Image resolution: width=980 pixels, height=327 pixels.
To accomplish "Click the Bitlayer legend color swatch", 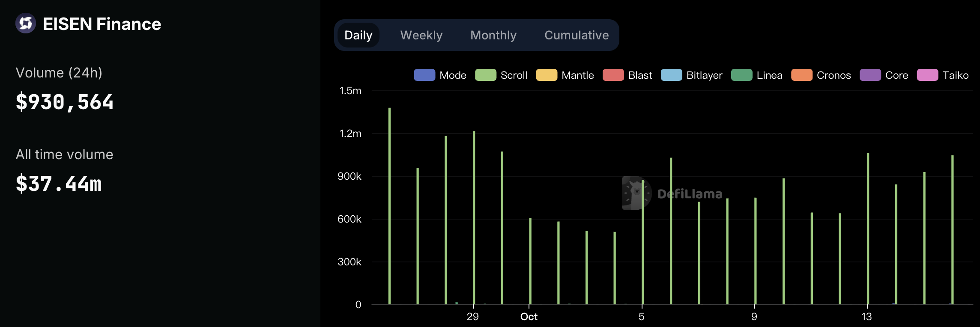I will point(671,75).
